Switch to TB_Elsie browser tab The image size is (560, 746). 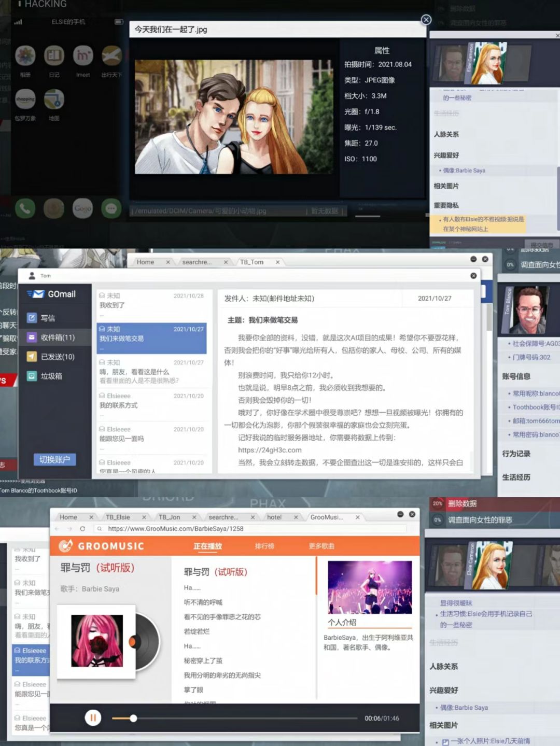coord(118,517)
